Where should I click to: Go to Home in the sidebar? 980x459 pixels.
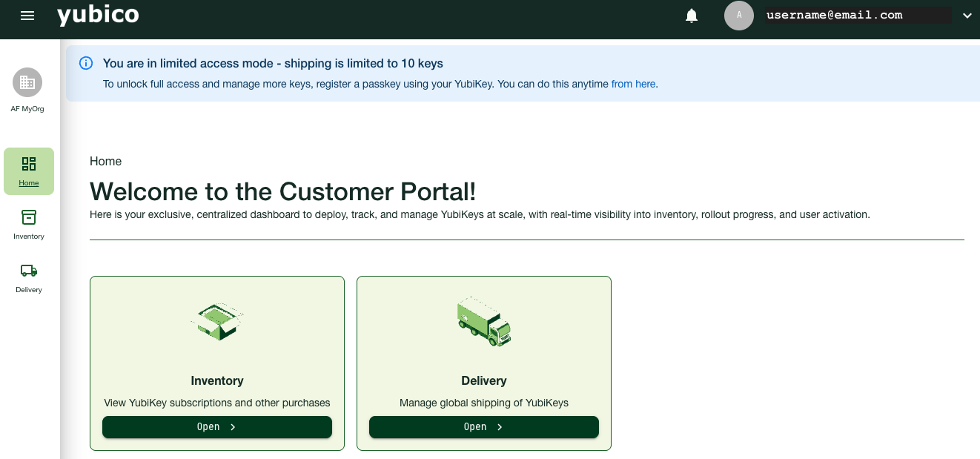pos(29,171)
